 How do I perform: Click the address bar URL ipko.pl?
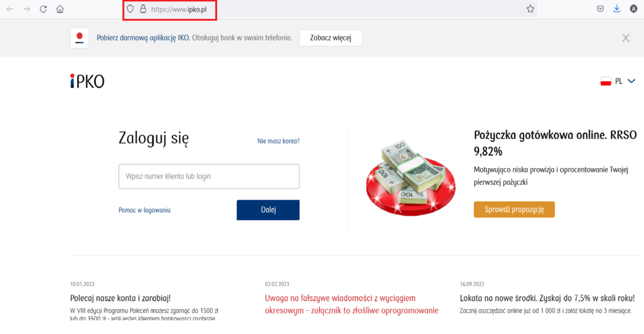178,10
